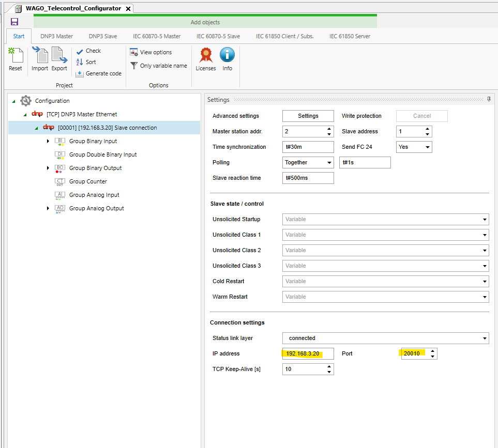Switch to the DNP3 Slave tab
This screenshot has height=448, width=498.
[102, 36]
